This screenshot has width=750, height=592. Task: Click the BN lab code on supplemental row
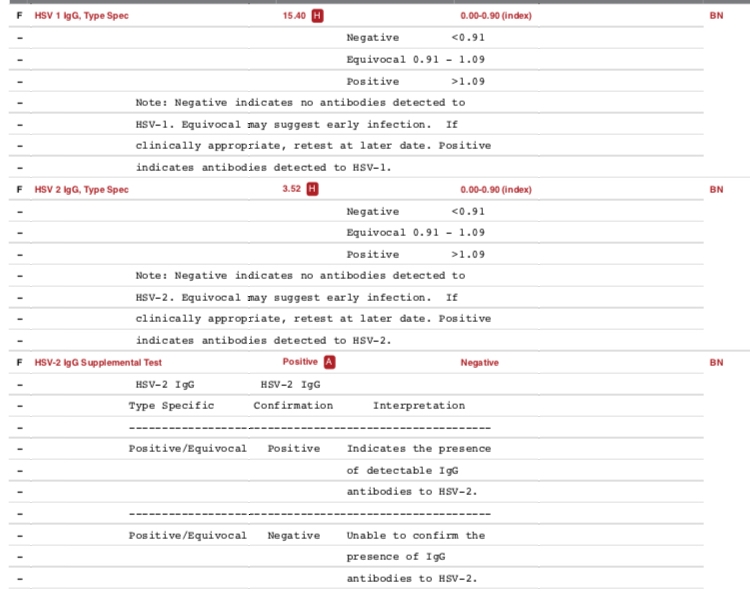tap(716, 362)
